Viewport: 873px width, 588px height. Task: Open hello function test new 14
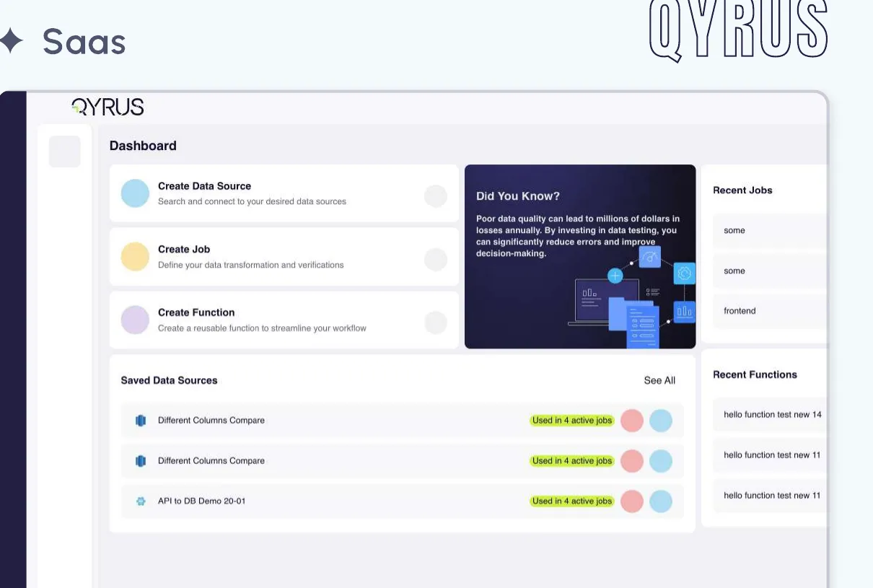click(770, 415)
